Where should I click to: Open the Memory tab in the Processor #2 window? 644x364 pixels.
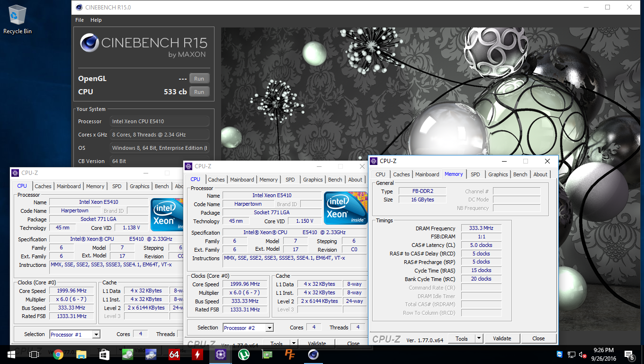(x=268, y=180)
